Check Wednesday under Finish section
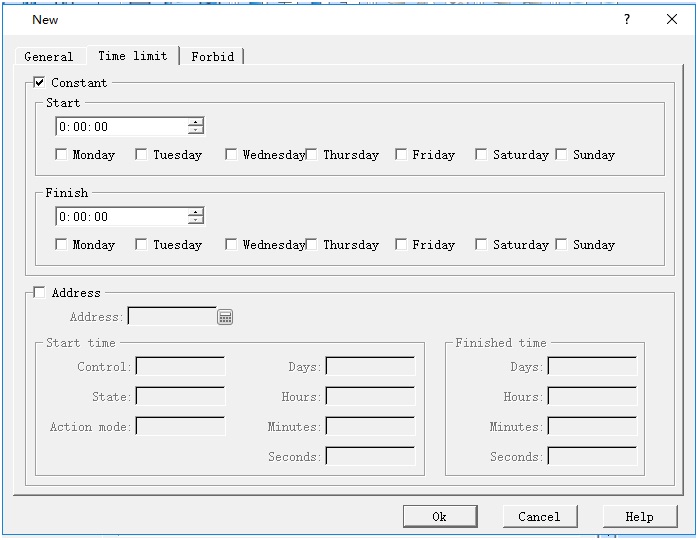This screenshot has height=540, width=698. coord(231,245)
